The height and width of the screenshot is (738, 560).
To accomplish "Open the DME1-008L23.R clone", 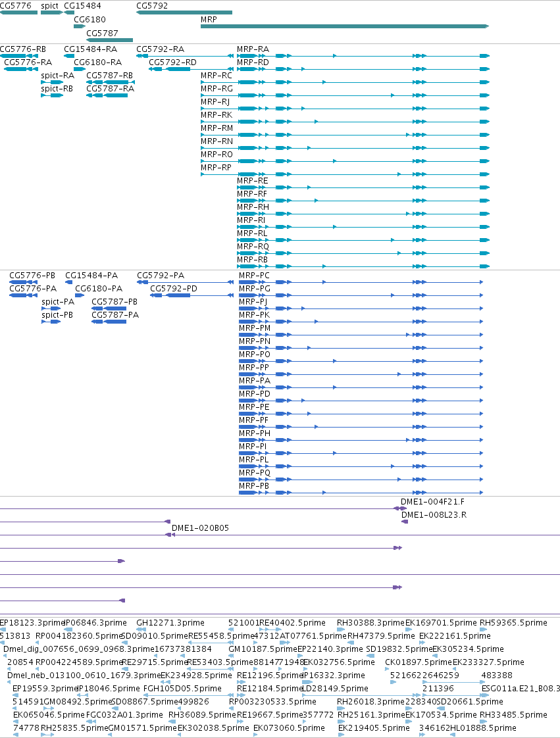I will [405, 522].
